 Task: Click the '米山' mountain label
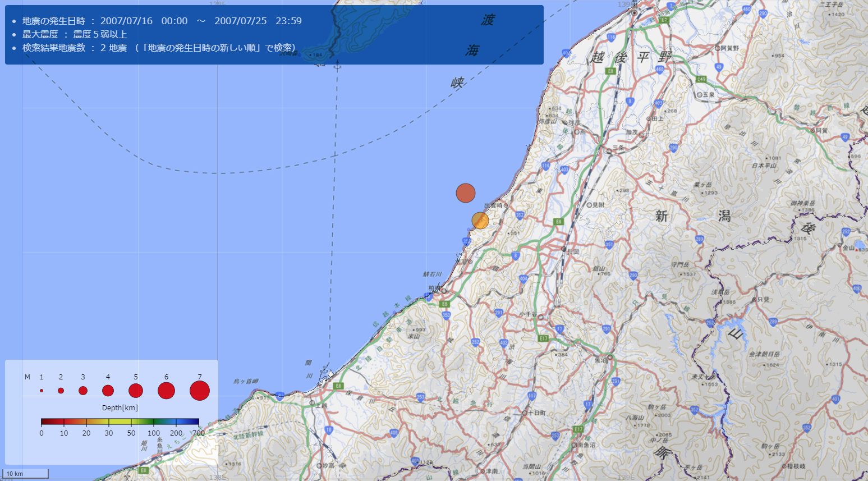pyautogui.click(x=414, y=336)
